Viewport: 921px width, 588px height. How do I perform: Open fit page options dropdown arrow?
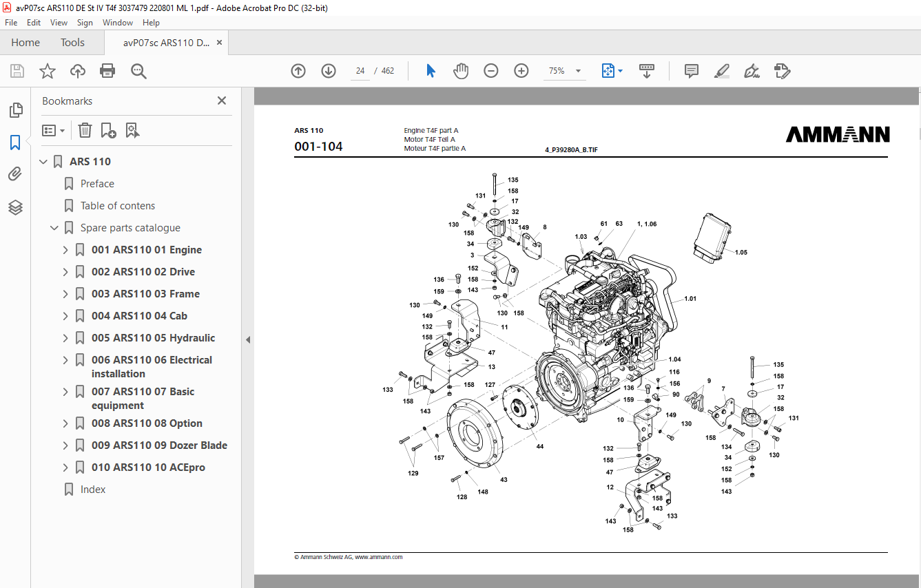pos(621,71)
